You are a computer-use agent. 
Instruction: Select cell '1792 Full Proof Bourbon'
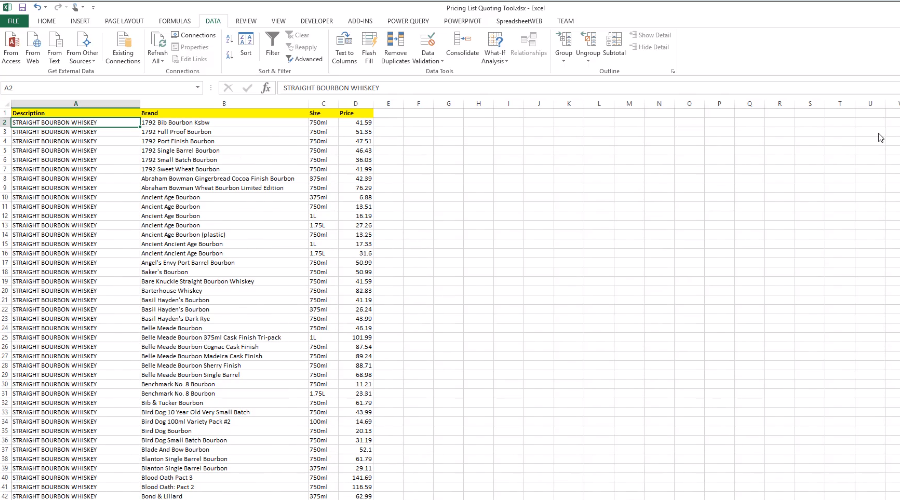(224, 132)
